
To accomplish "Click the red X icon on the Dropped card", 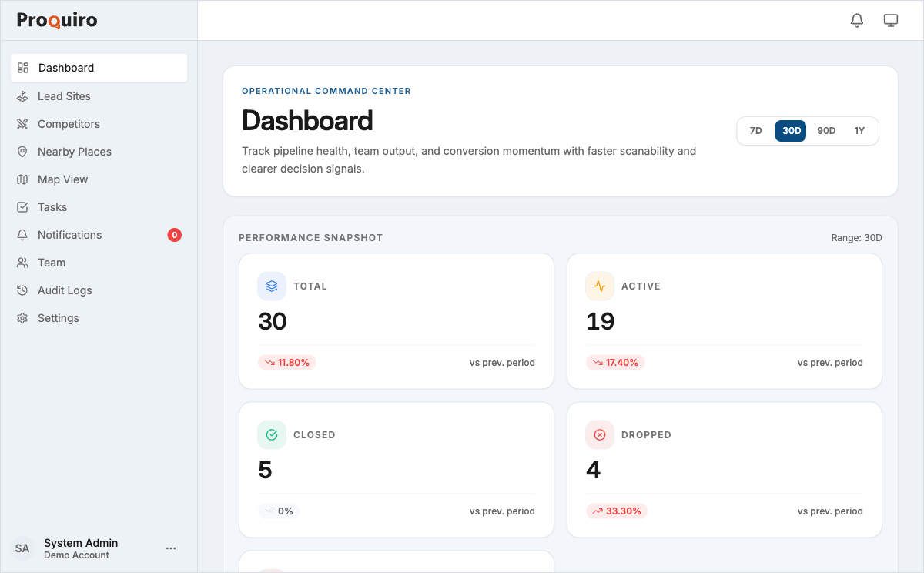I will [x=599, y=434].
